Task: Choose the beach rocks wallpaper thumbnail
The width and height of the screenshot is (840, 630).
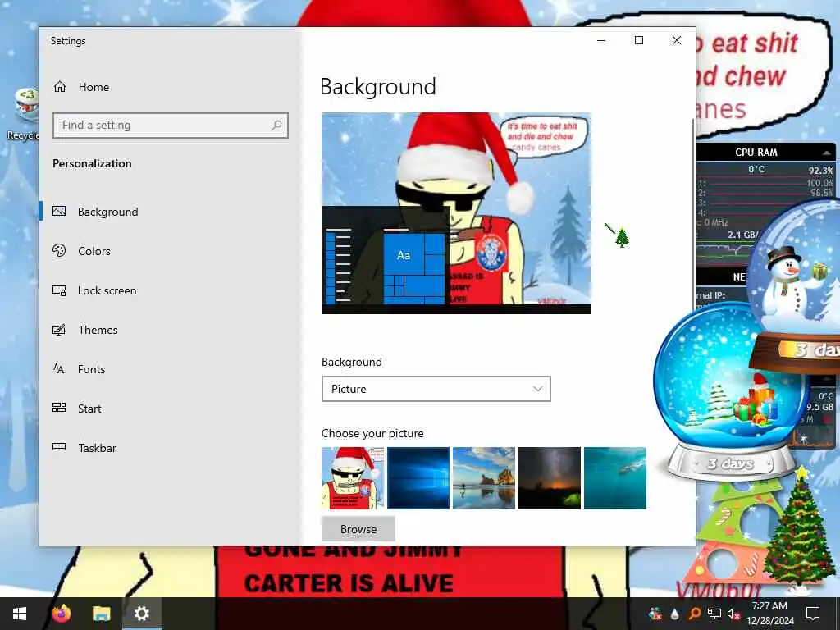Action: pyautogui.click(x=484, y=478)
